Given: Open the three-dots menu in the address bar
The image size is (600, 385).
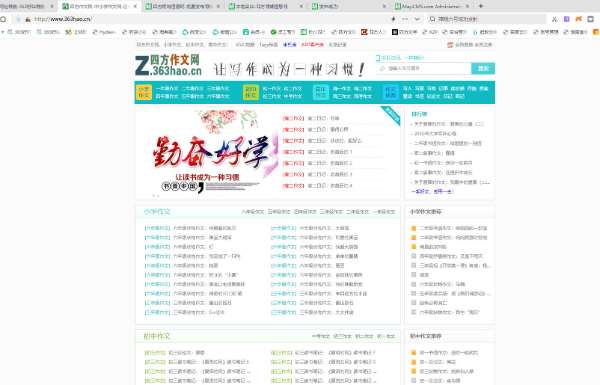Looking at the screenshot, I should click(405, 19).
